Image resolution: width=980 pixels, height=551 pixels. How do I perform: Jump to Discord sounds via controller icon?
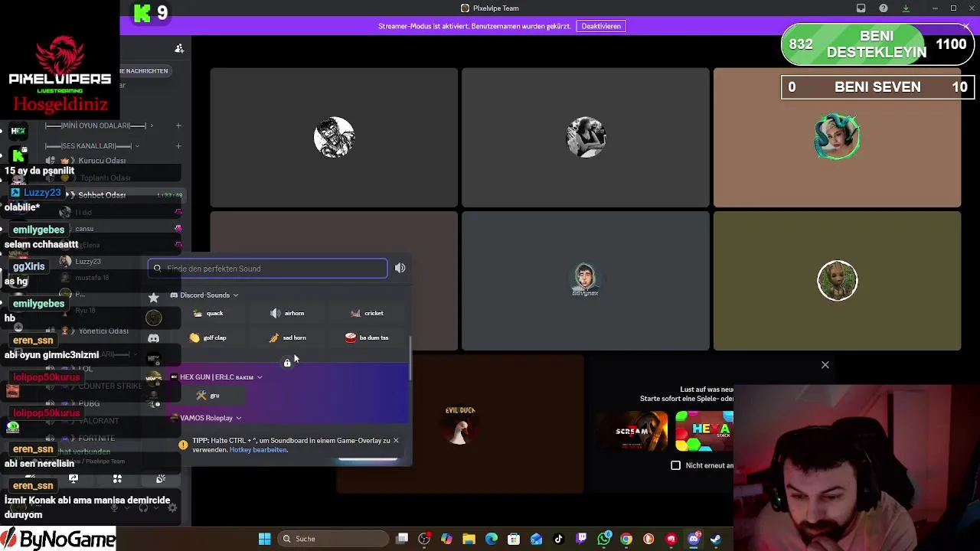point(154,338)
